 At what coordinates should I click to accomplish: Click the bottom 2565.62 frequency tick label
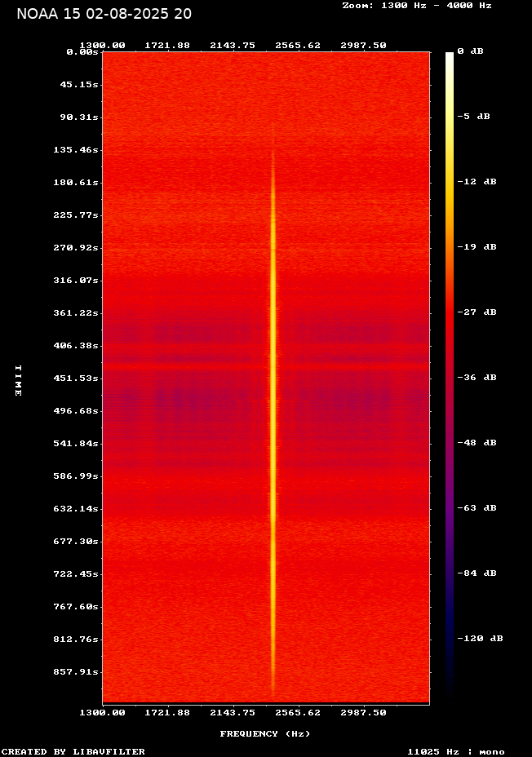[298, 713]
